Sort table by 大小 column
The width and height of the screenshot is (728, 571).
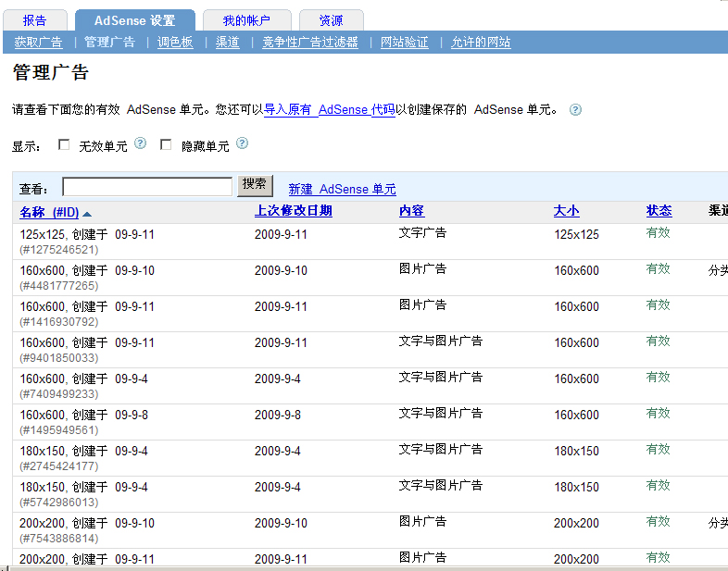566,211
